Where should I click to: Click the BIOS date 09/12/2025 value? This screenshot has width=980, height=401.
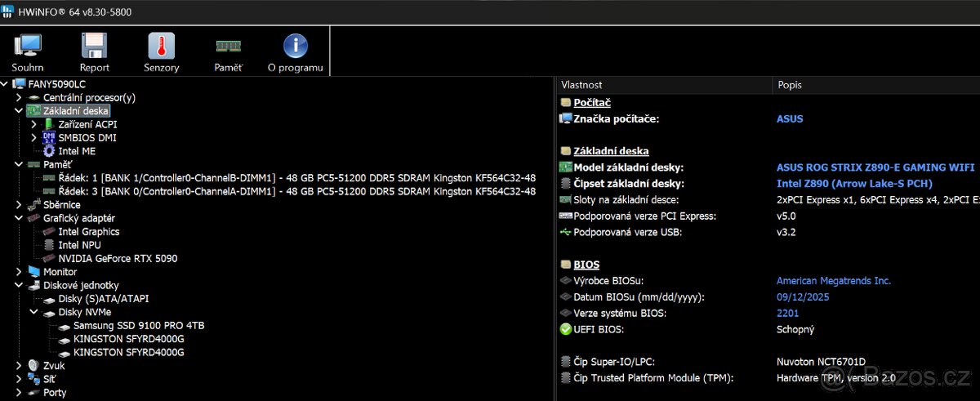tap(803, 296)
